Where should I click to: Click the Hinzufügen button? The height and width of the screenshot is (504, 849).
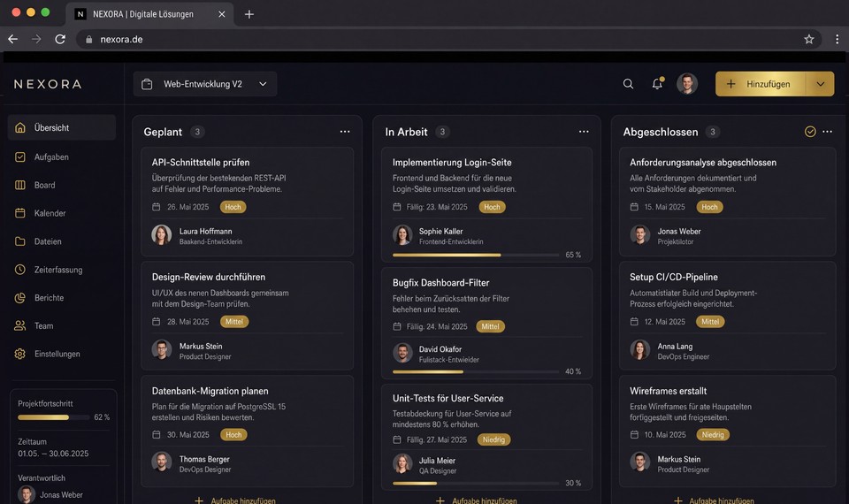(761, 84)
